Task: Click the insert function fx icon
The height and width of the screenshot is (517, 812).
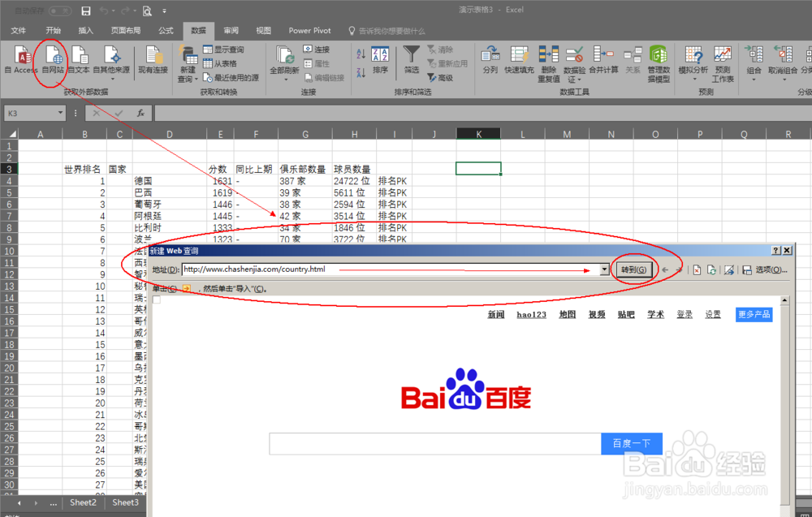Action: 140,113
